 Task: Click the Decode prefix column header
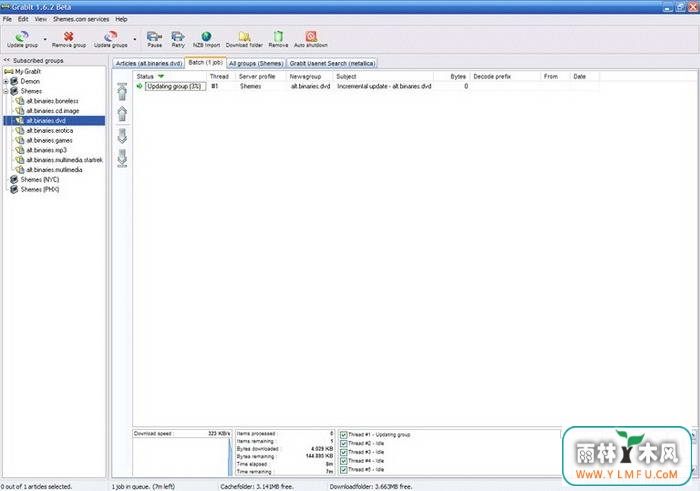505,76
